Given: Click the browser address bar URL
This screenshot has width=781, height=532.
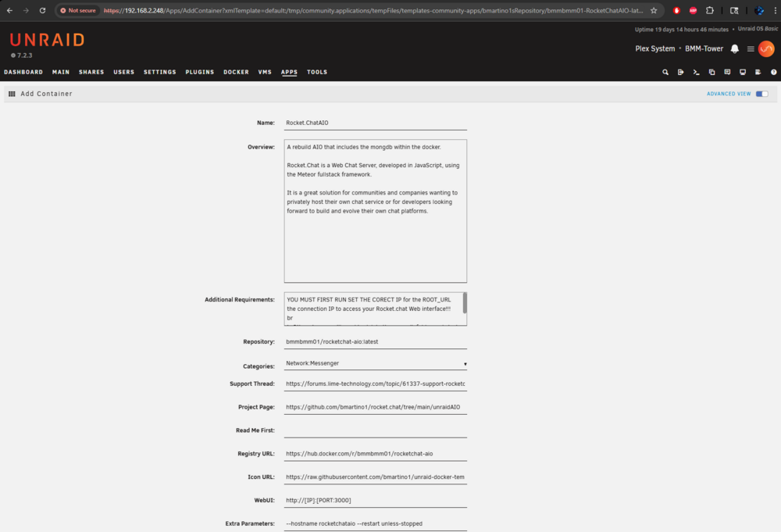Looking at the screenshot, I should [373, 10].
